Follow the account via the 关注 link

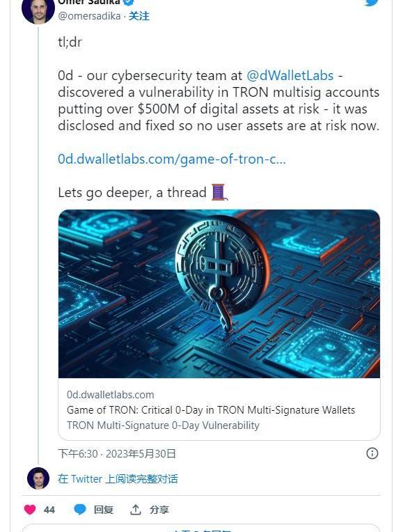click(x=138, y=16)
